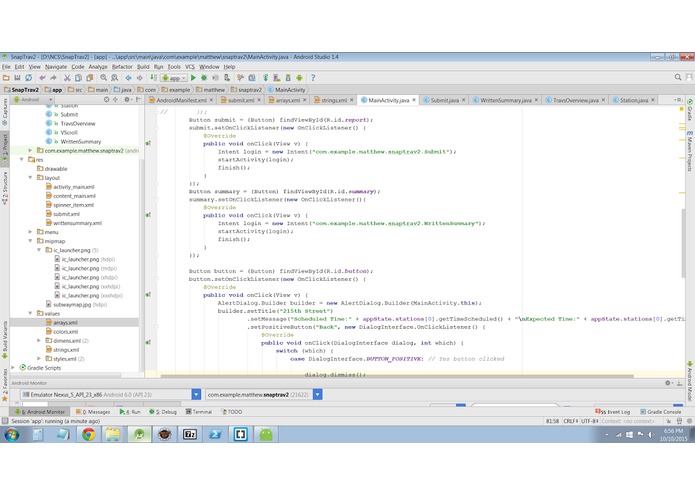Screen dimensions: 695x494
Task: Click the Synchronize toolbar icon
Action: pos(28,78)
